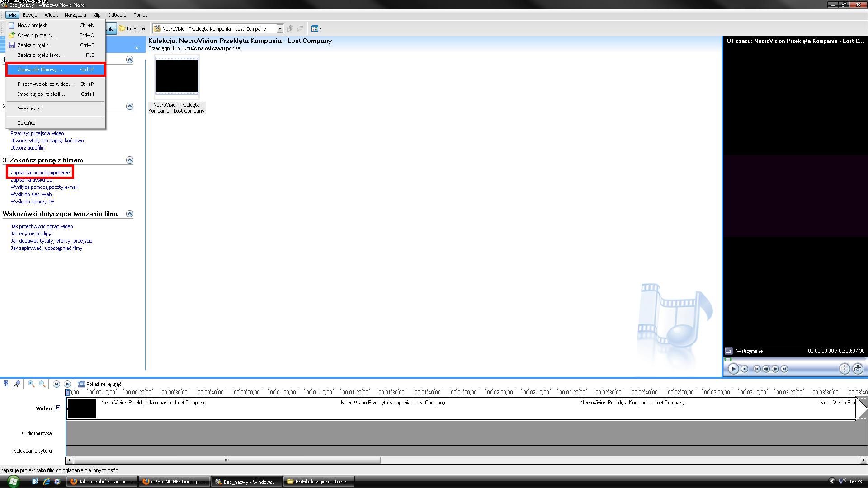868x488 pixels.
Task: Select Przechwyć obraz wideo entry
Action: [x=55, y=84]
